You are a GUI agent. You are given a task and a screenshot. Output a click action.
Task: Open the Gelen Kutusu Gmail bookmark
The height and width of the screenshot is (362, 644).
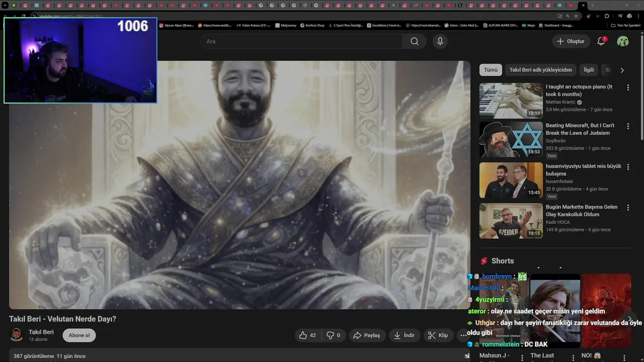click(x=254, y=25)
